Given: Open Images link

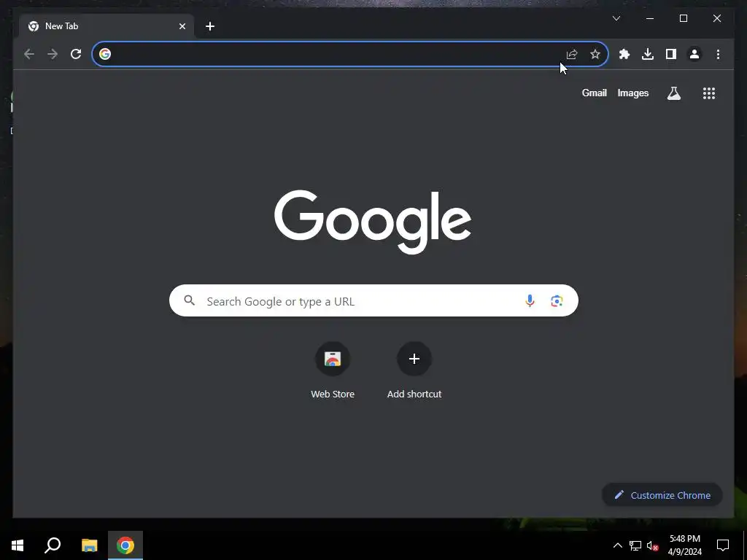Looking at the screenshot, I should pyautogui.click(x=632, y=93).
